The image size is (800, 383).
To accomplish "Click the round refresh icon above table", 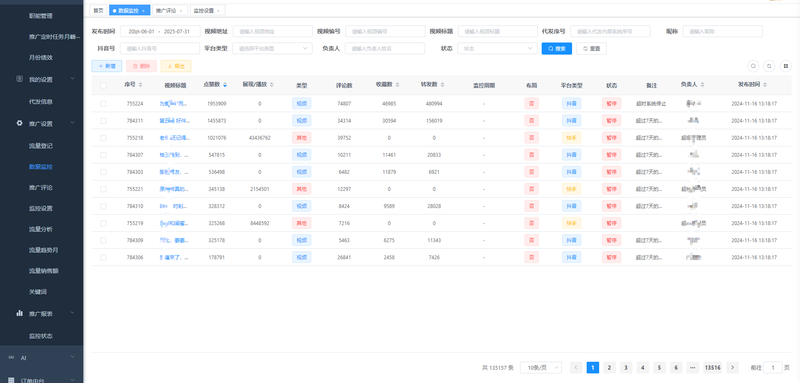I will pyautogui.click(x=769, y=66).
